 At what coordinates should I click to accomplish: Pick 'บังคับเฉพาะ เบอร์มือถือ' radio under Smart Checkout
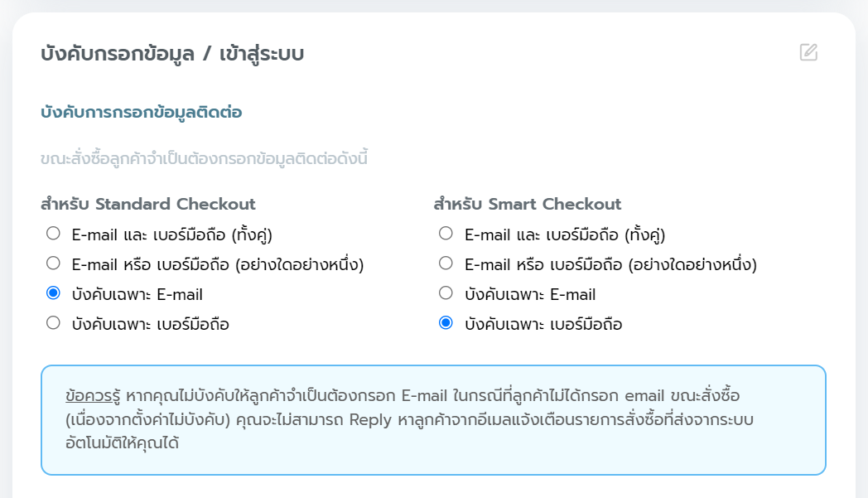pyautogui.click(x=446, y=323)
